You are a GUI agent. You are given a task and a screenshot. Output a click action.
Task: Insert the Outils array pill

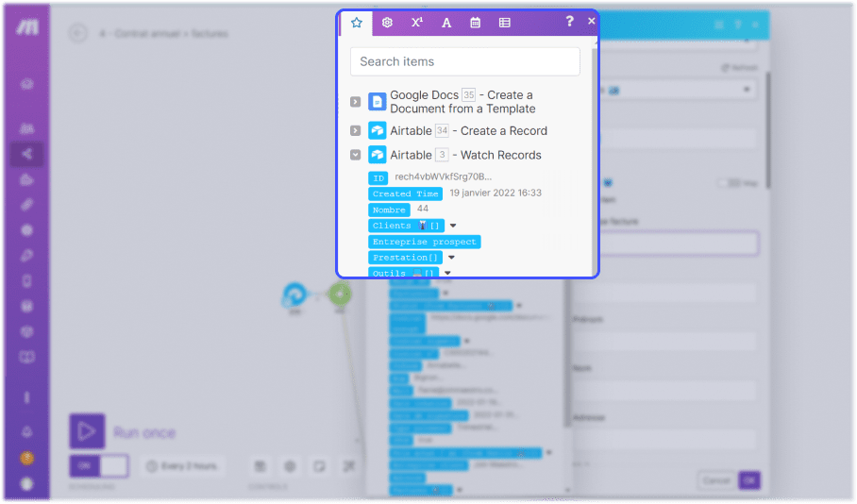click(403, 272)
